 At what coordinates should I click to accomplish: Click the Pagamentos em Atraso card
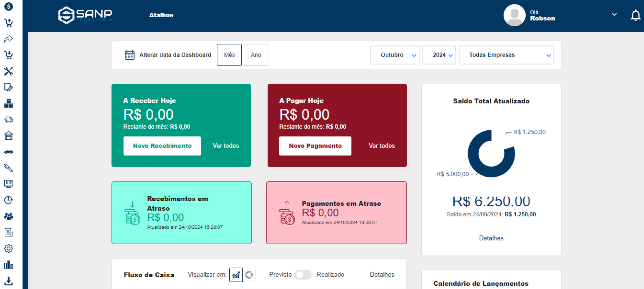click(336, 213)
